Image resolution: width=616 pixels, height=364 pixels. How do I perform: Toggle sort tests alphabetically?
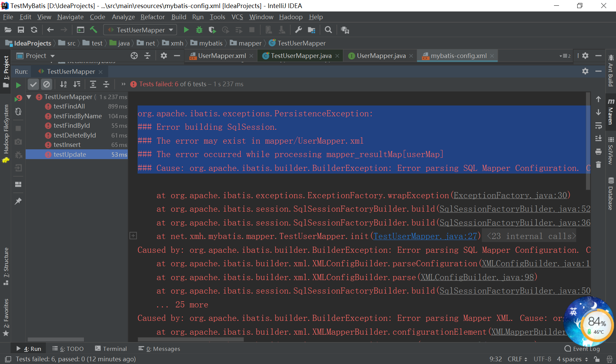[63, 84]
